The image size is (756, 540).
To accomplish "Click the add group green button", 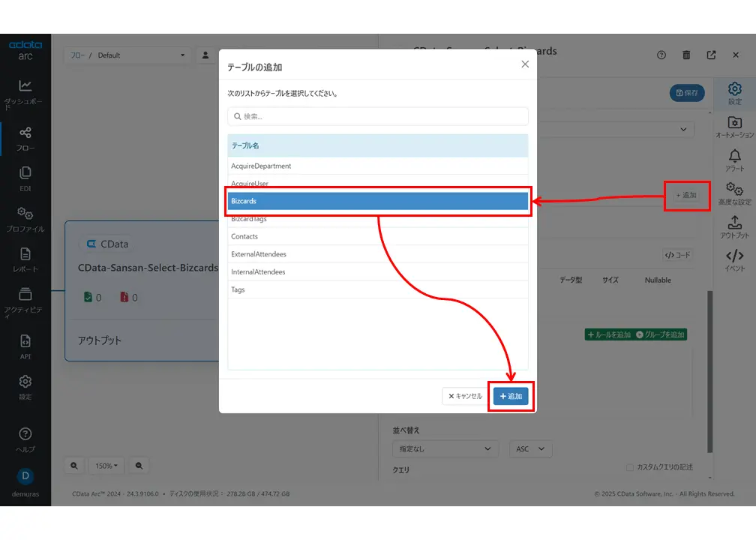I will click(661, 334).
